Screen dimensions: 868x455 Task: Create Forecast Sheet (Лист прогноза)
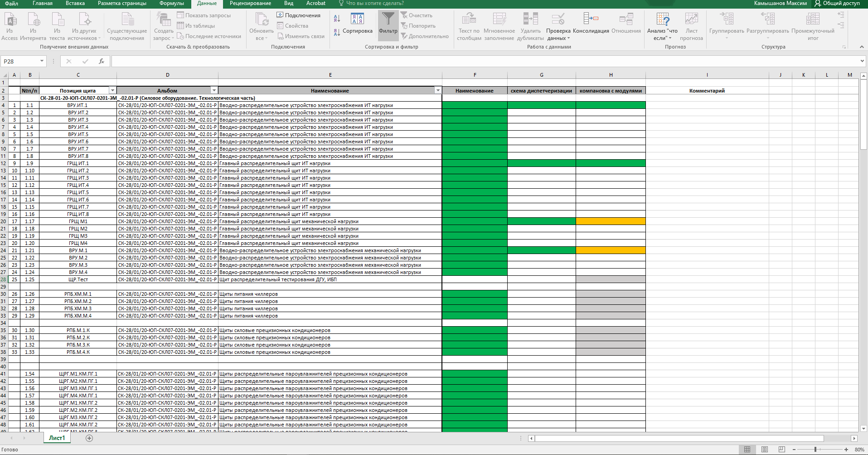691,26
